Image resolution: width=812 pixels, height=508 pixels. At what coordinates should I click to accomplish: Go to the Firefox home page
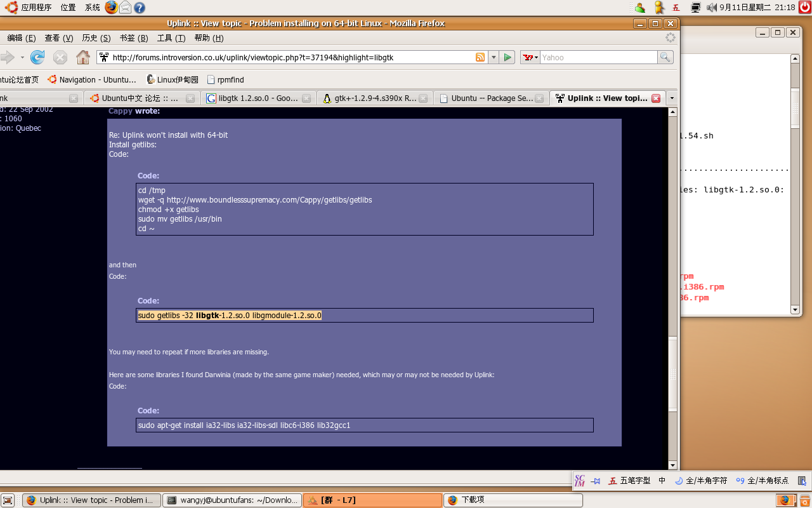click(x=82, y=57)
